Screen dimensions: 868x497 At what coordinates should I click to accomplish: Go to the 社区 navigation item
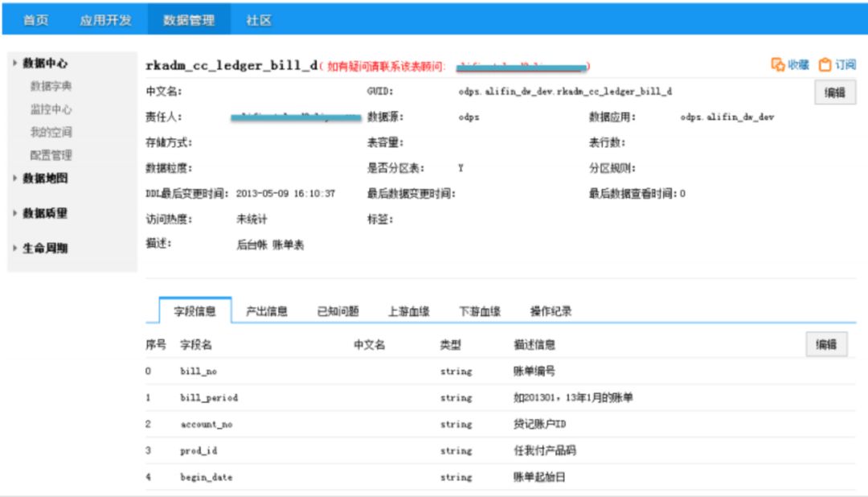click(x=259, y=21)
